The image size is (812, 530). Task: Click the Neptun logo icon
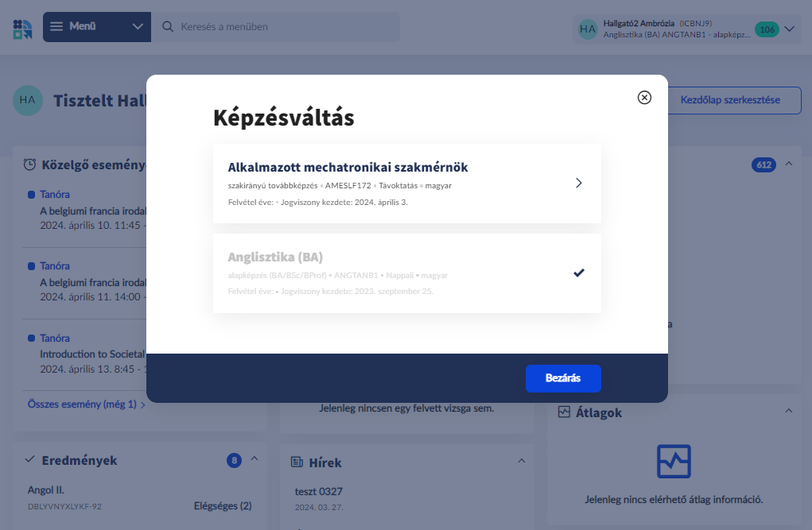[22, 27]
